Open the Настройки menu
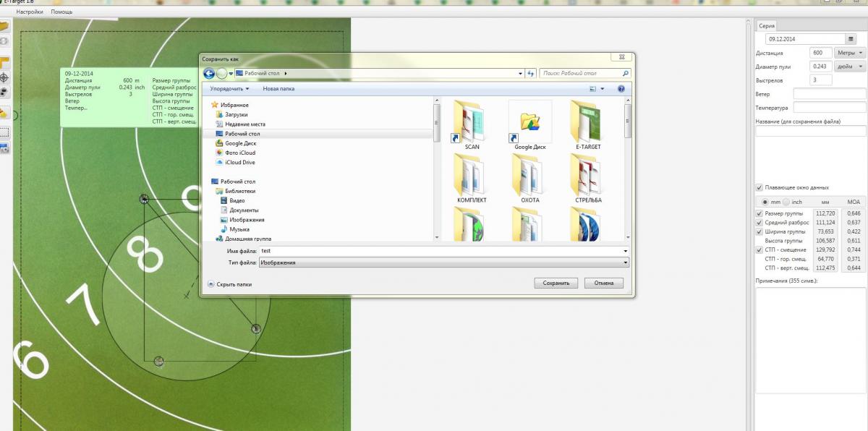 pos(29,12)
